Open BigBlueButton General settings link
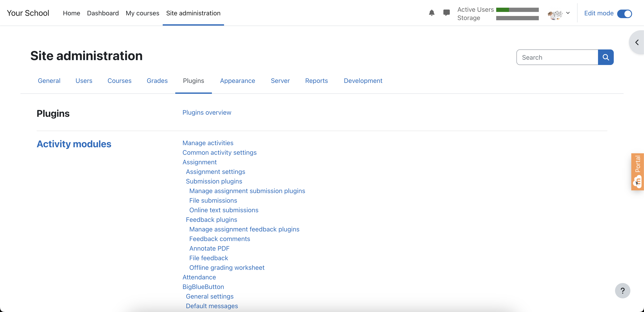 [210, 296]
